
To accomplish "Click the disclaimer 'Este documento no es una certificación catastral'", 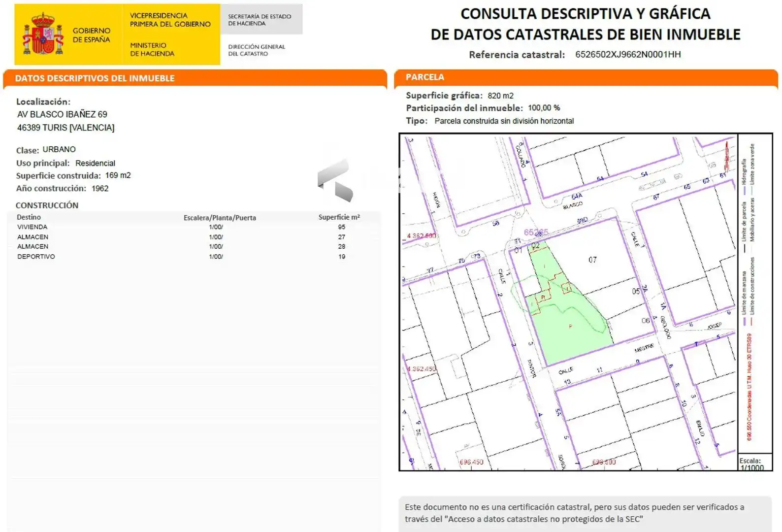I will [x=498, y=507].
